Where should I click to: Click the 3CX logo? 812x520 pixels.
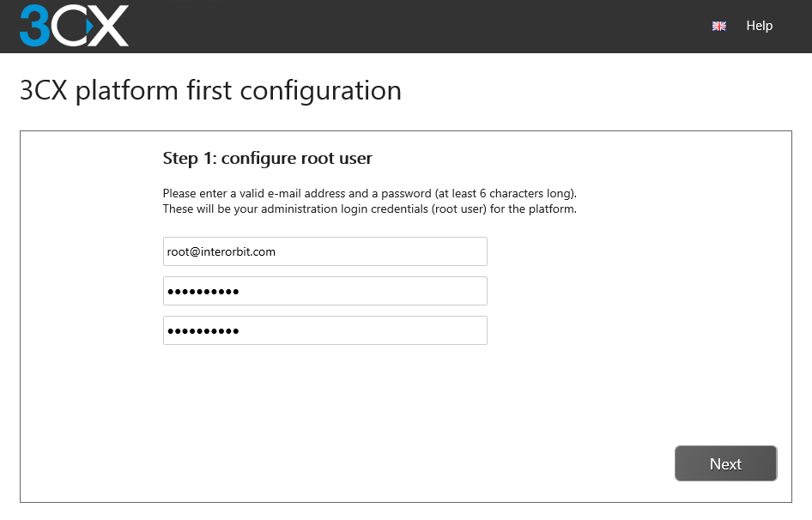pyautogui.click(x=74, y=26)
